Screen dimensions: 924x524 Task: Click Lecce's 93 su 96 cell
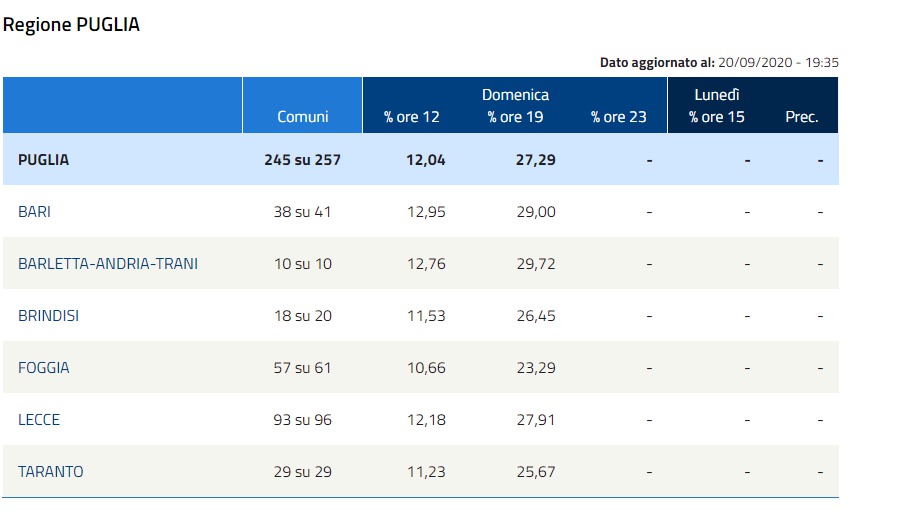coord(302,420)
